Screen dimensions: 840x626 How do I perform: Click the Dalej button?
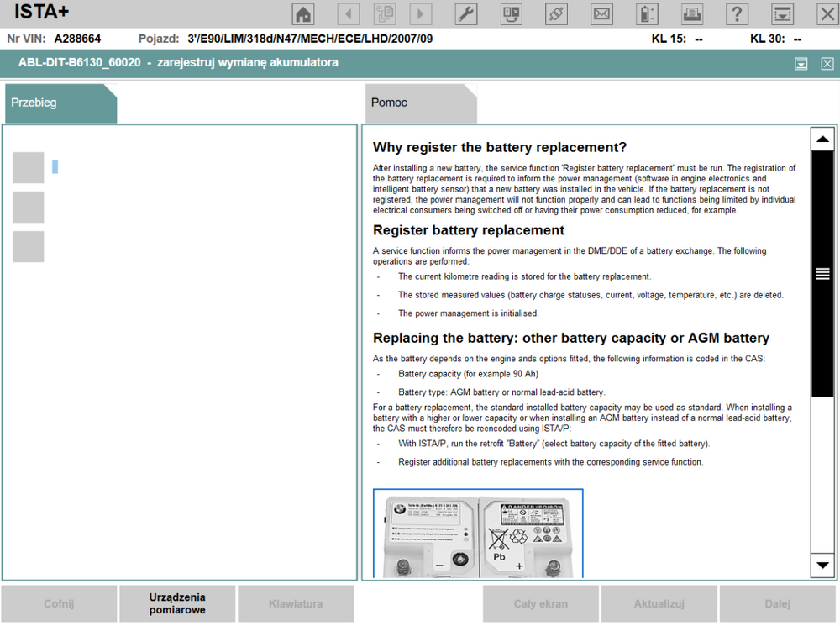tap(777, 603)
